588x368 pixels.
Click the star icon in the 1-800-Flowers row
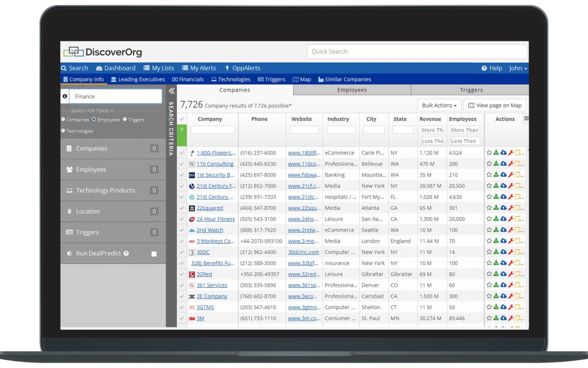[x=489, y=153]
